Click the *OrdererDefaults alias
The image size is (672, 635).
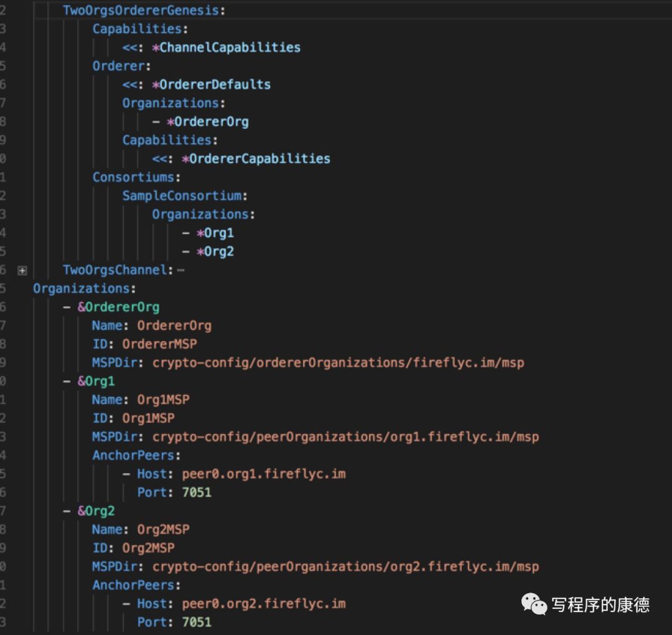212,85
